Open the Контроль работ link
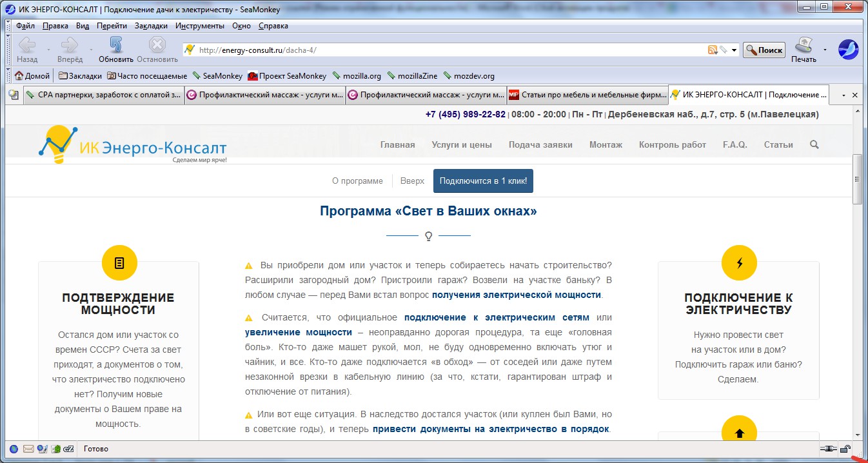The height and width of the screenshot is (463, 868). tap(673, 144)
